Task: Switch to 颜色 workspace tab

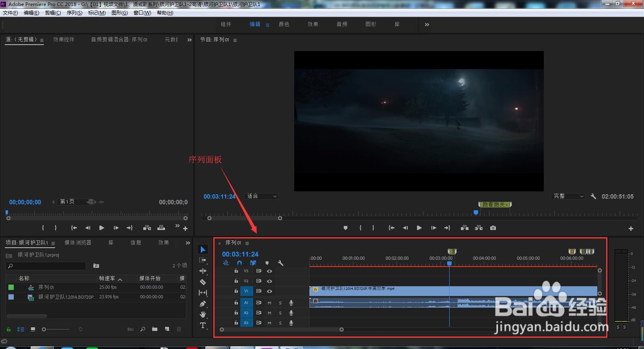Action: click(x=284, y=24)
